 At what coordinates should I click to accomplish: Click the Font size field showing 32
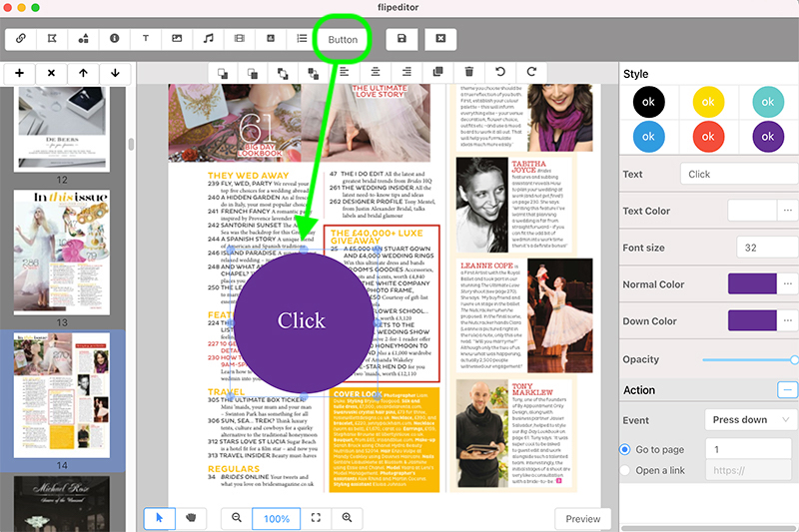pyautogui.click(x=767, y=248)
